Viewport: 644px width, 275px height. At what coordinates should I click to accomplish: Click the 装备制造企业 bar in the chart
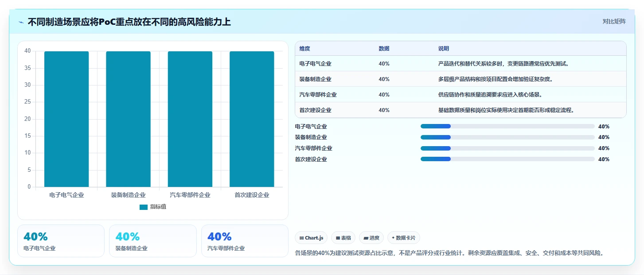pos(128,119)
